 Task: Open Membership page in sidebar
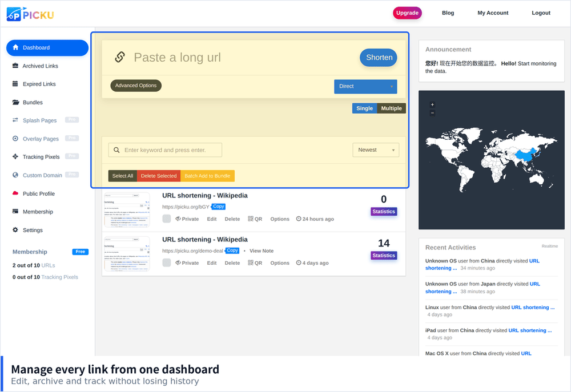click(x=38, y=212)
